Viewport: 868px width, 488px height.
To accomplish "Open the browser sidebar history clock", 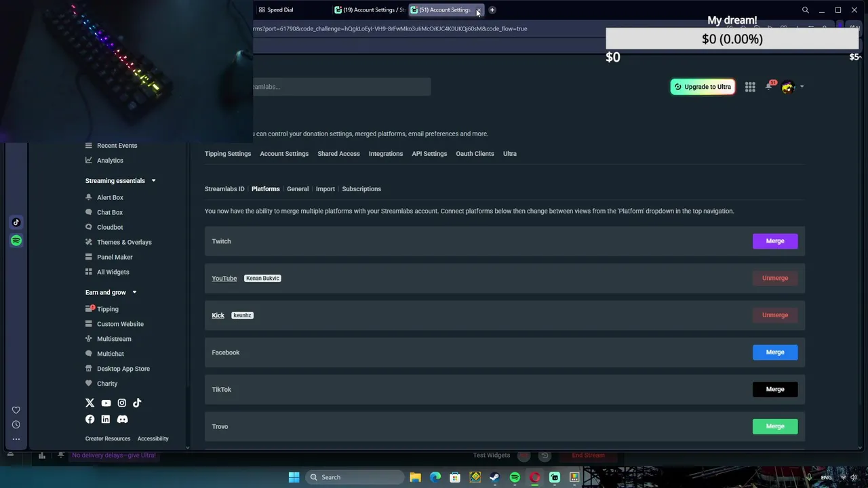I will point(16,424).
